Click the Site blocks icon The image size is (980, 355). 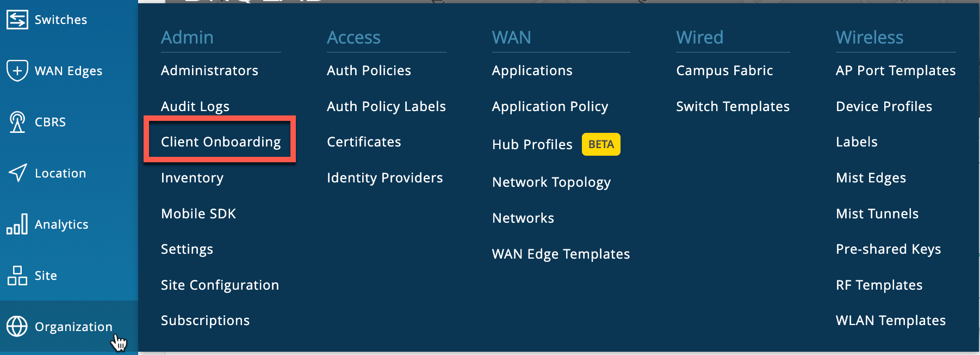click(17, 276)
